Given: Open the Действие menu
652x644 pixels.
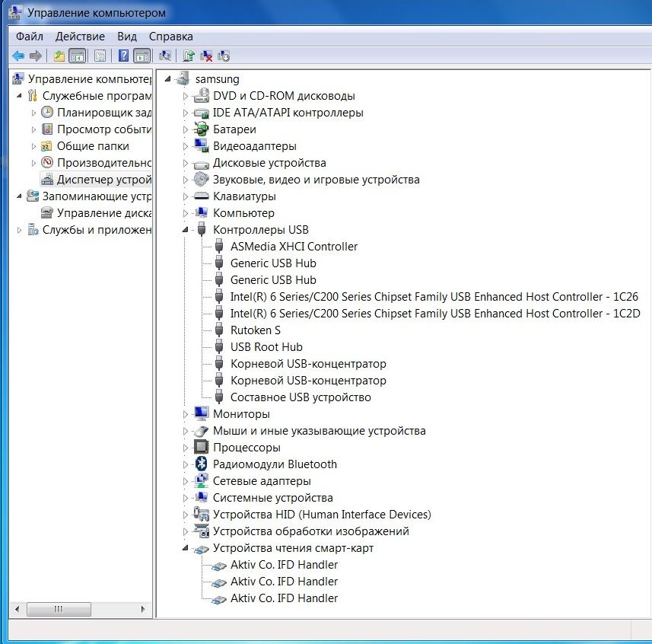Looking at the screenshot, I should coord(80,37).
